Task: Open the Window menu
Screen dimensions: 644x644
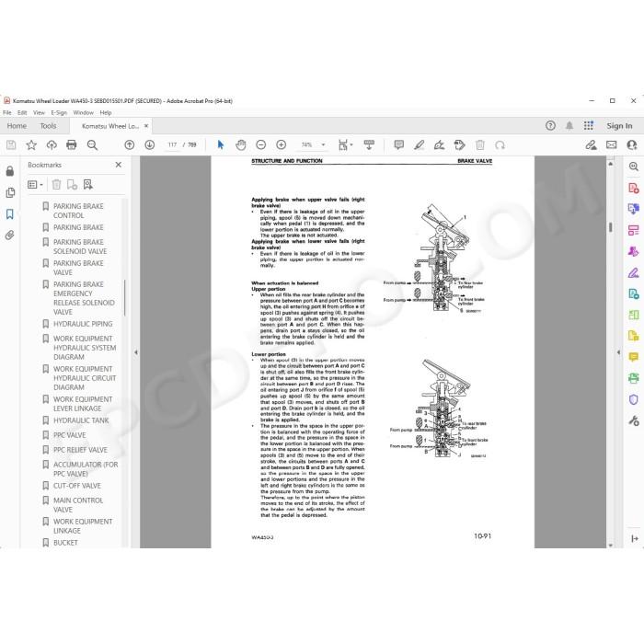Action: pos(84,112)
